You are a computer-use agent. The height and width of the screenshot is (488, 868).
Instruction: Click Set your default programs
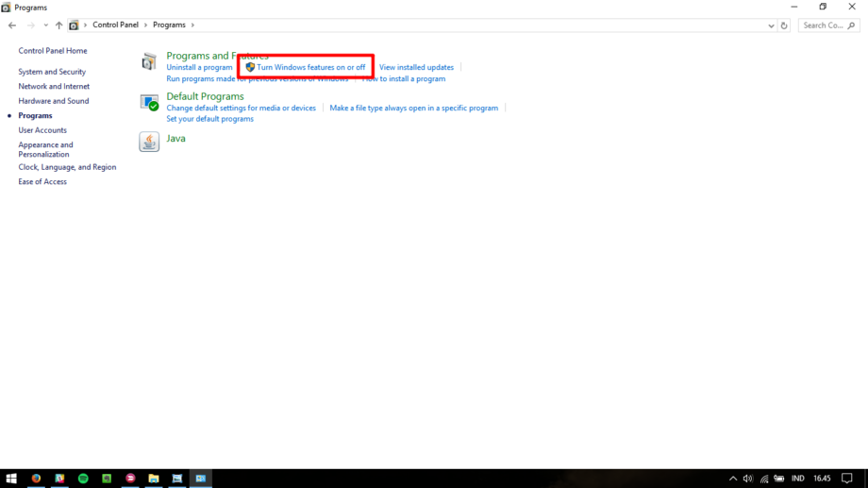pyautogui.click(x=209, y=119)
